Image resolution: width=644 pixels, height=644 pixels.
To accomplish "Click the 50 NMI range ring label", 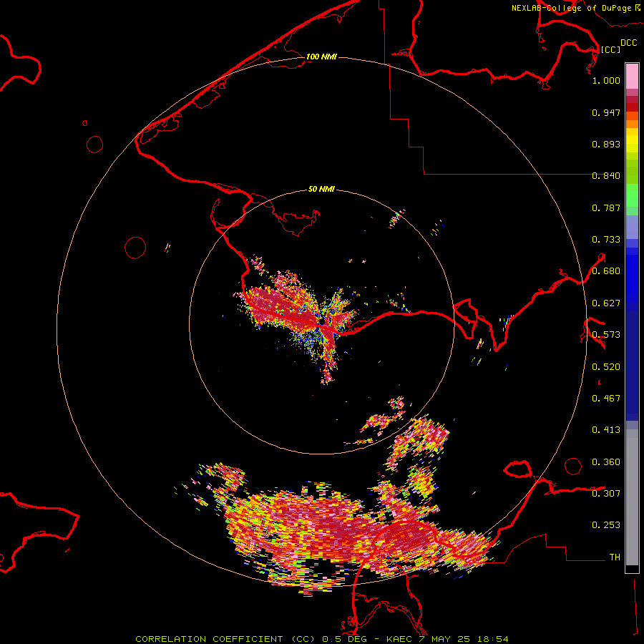I will 321,190.
